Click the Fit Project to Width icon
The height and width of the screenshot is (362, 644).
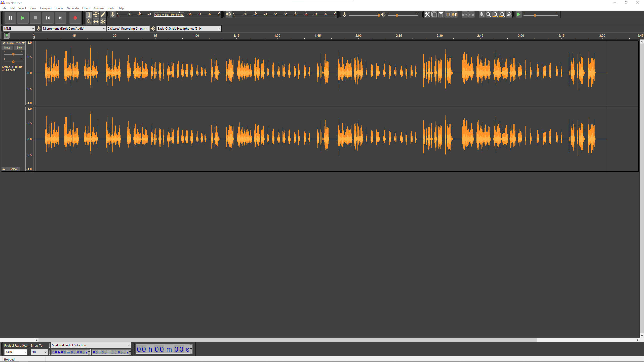pyautogui.click(x=502, y=15)
